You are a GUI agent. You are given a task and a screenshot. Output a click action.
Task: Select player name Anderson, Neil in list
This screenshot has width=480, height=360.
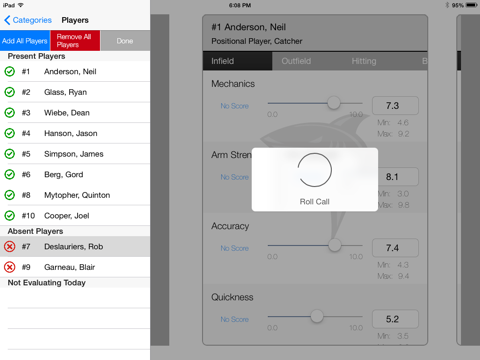point(70,72)
